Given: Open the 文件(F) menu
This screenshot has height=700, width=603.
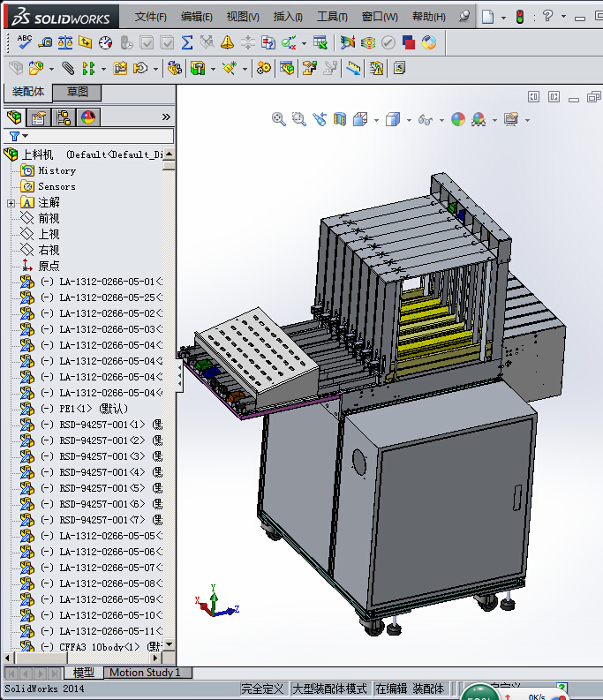Looking at the screenshot, I should click(150, 17).
